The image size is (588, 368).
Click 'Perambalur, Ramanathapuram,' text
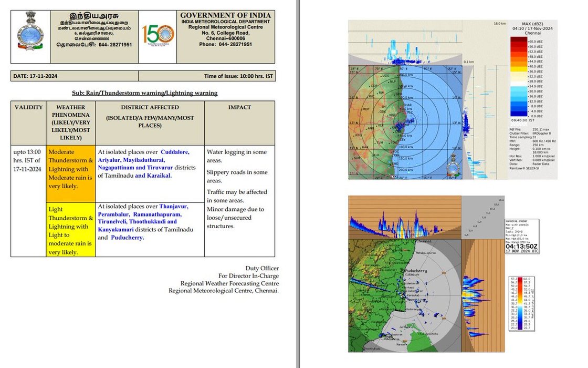point(140,214)
